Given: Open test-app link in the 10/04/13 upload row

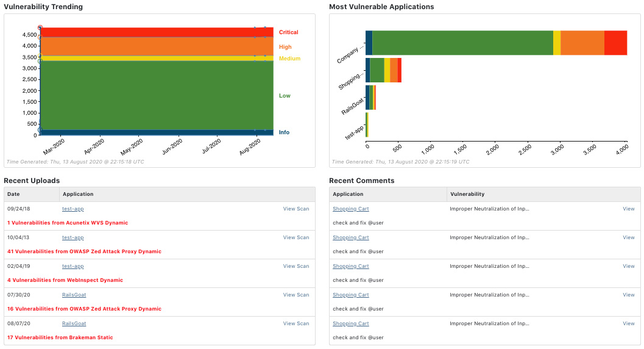Looking at the screenshot, I should click(73, 237).
